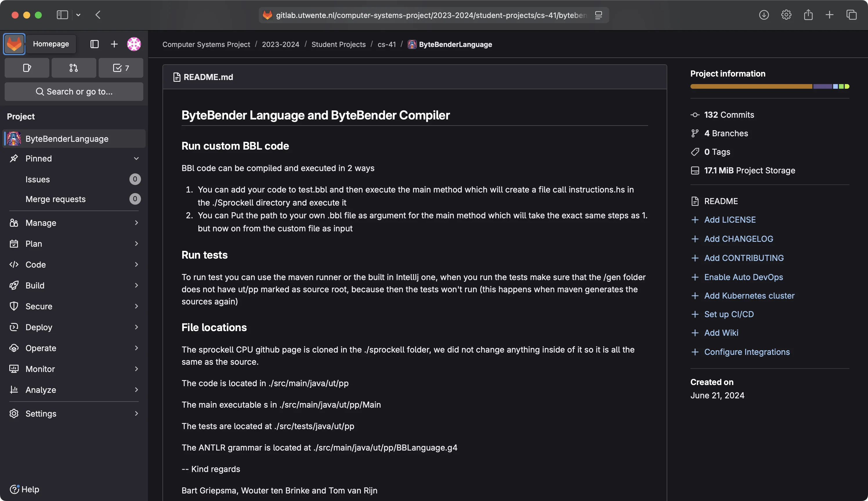Click the GitLab fox Homepage logo

[14, 44]
